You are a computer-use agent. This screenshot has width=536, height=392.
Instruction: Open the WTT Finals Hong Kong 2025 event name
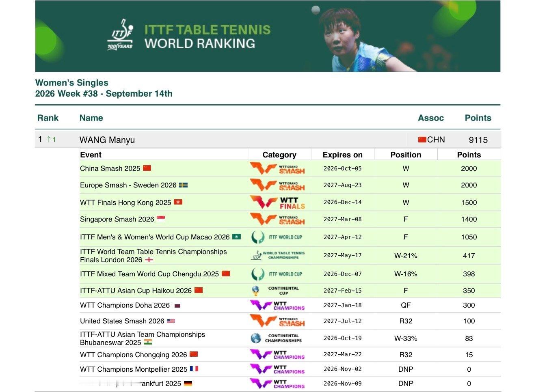coord(125,202)
